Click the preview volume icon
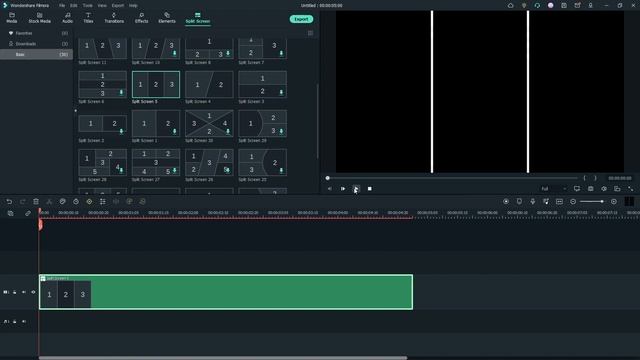The image size is (640, 360). [604, 189]
